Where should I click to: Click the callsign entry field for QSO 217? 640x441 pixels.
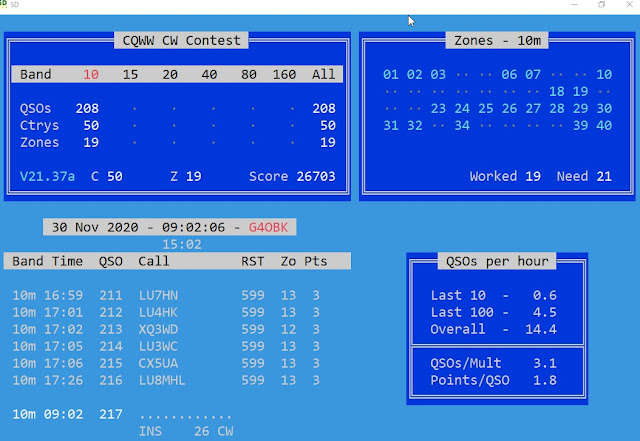tap(186, 416)
